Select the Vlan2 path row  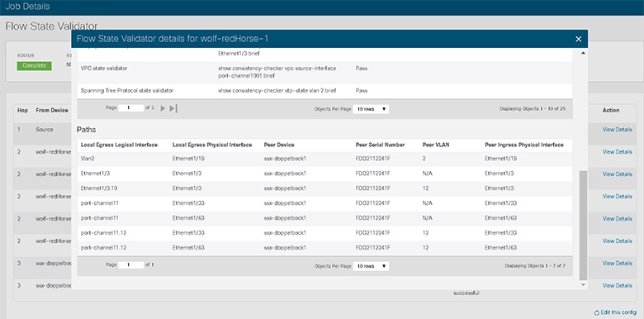[324, 159]
